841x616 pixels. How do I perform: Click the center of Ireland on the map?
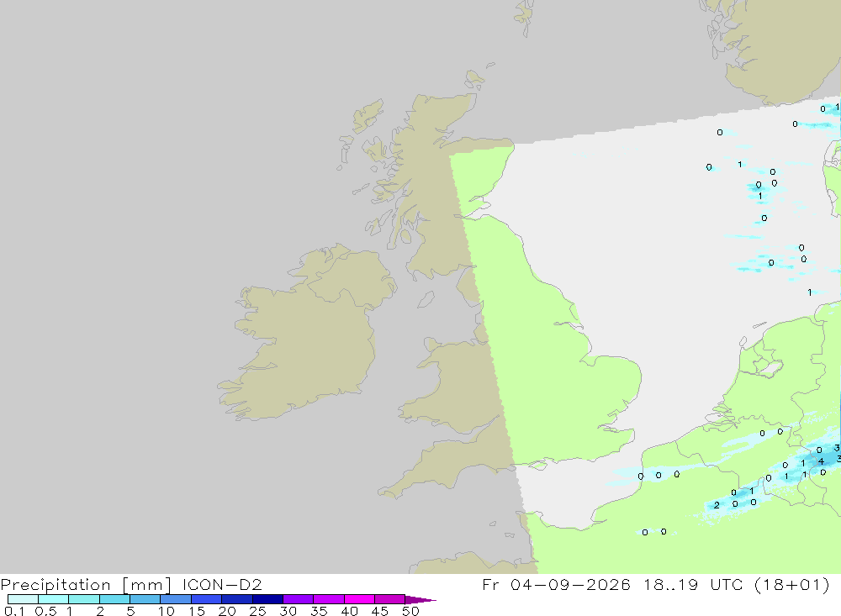303,338
